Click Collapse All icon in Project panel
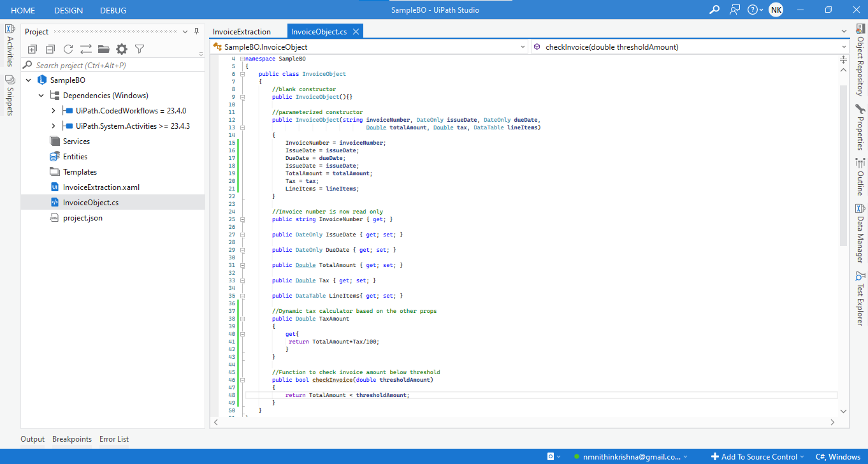 click(50, 49)
